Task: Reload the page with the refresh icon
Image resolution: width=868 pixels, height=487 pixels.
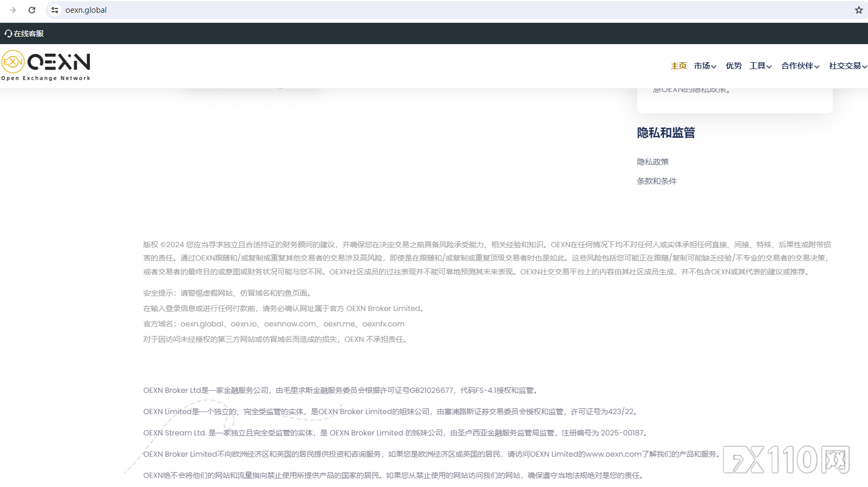Action: tap(32, 10)
